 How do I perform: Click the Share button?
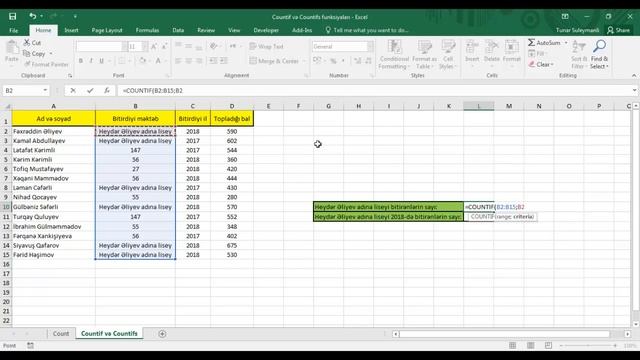(619, 30)
